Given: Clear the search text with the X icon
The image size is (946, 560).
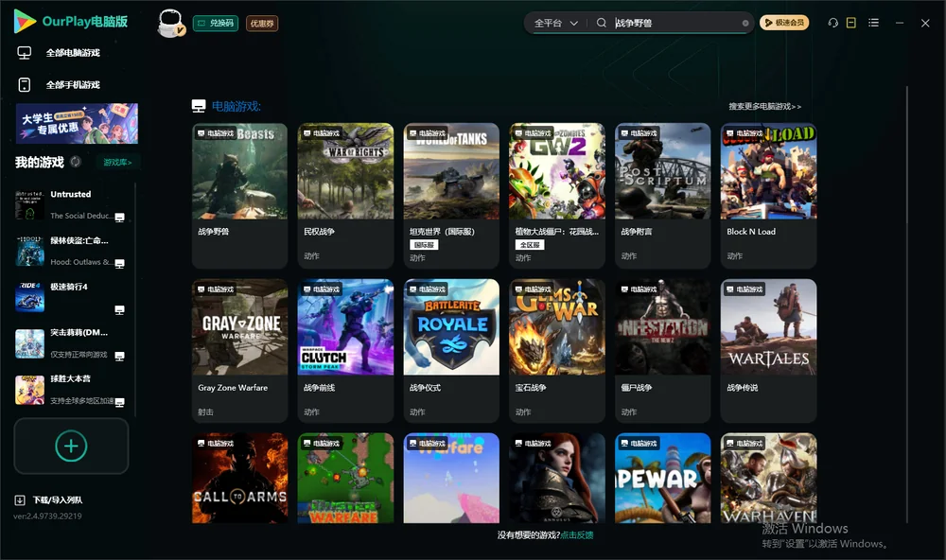Looking at the screenshot, I should tap(745, 23).
